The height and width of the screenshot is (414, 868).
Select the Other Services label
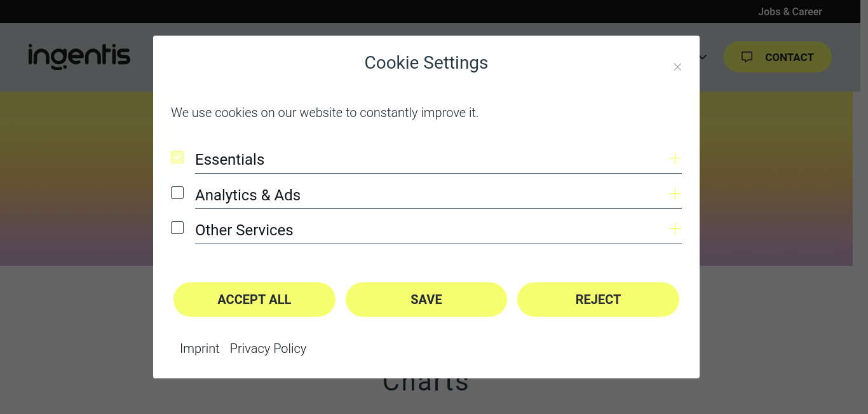point(244,230)
